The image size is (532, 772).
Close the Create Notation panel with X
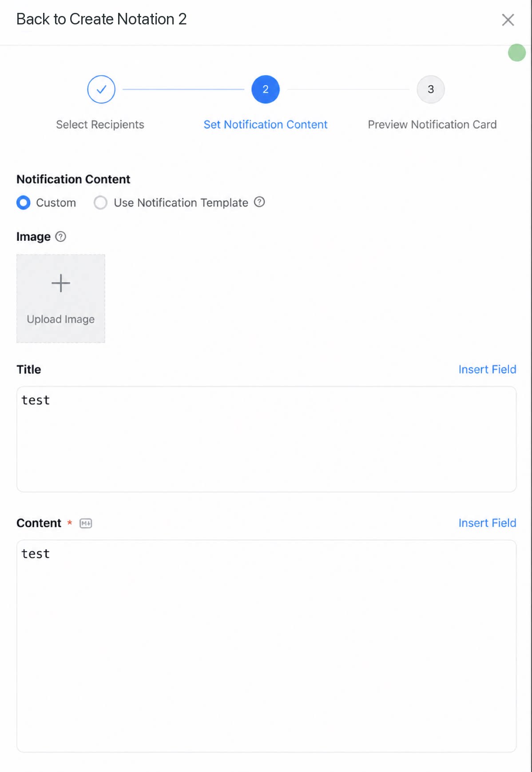508,20
